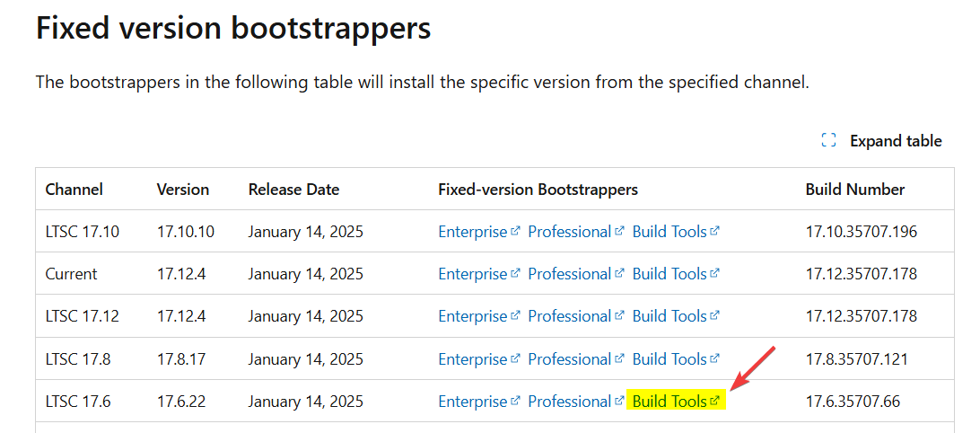The height and width of the screenshot is (433, 980).
Task: Open Enterprise bootstrapper for LTSC 17.8
Action: [472, 359]
